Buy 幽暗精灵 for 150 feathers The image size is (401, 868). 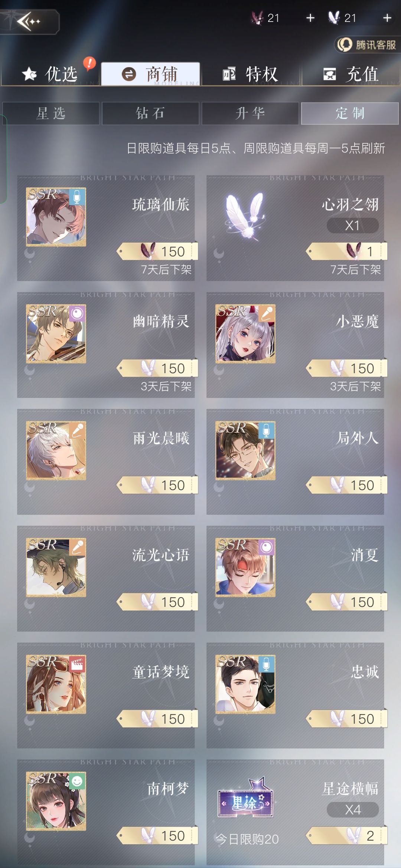point(157,368)
